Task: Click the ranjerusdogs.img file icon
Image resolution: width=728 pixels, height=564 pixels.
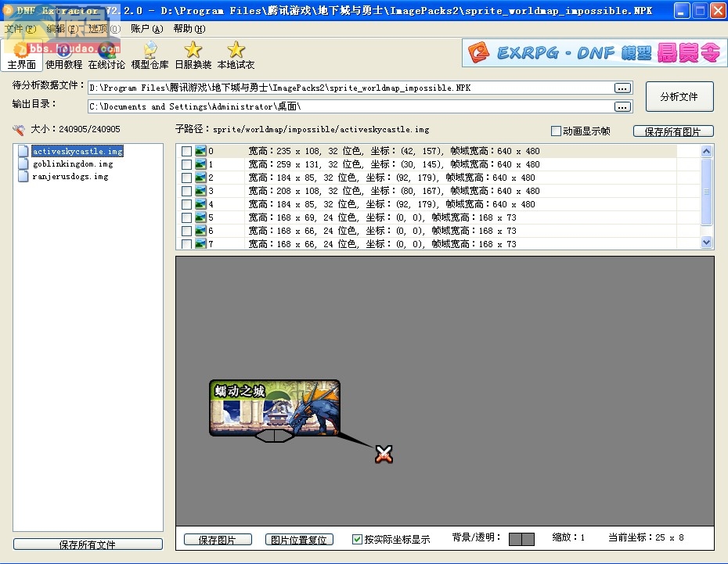Action: click(23, 176)
